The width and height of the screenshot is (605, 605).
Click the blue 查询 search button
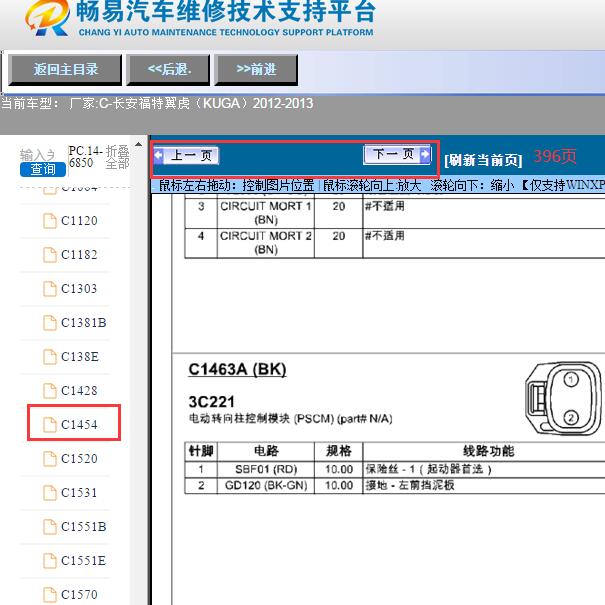click(x=43, y=169)
